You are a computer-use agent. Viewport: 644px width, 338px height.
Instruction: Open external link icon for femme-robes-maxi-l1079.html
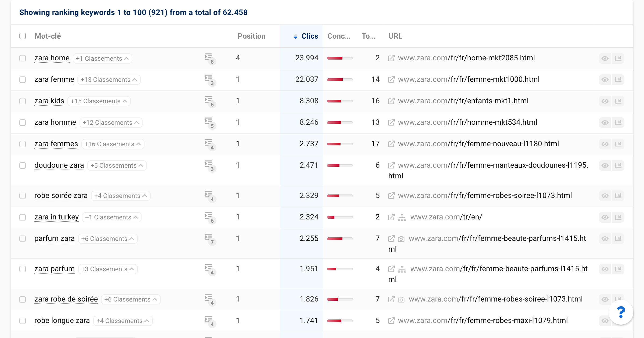tap(391, 321)
